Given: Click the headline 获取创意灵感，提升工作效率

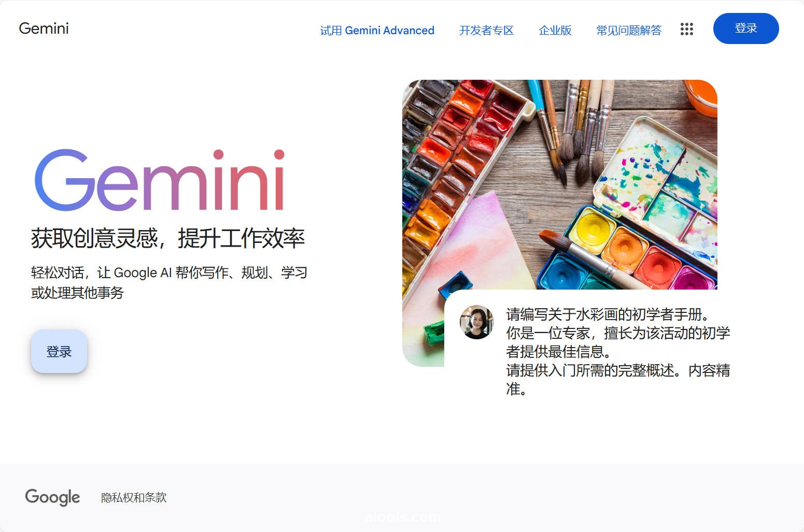Looking at the screenshot, I should (168, 238).
